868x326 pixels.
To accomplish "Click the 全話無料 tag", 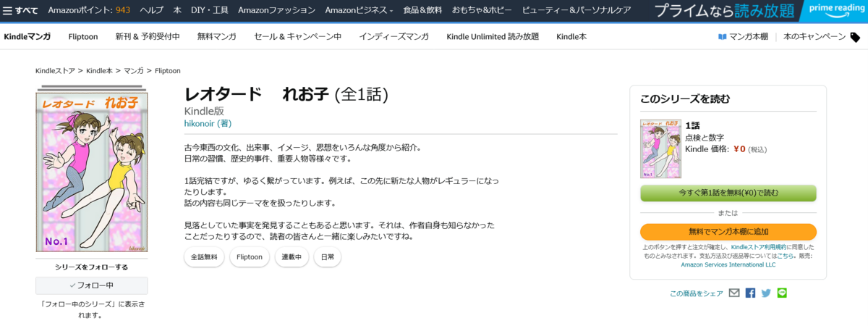I will [204, 257].
